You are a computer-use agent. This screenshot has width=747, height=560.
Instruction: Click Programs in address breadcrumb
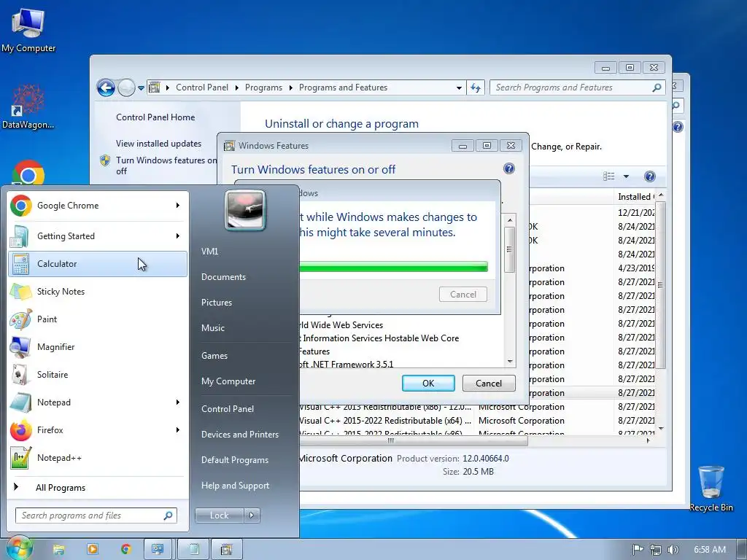pos(263,87)
